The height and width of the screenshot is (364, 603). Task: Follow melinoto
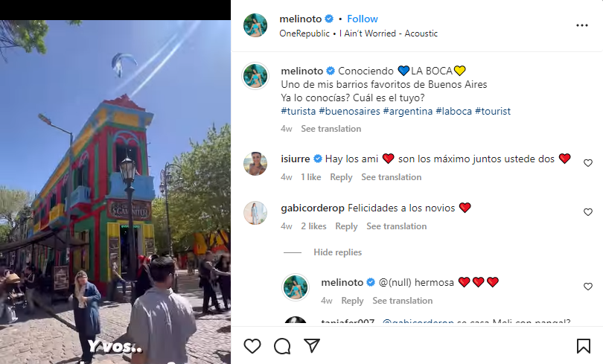(363, 19)
